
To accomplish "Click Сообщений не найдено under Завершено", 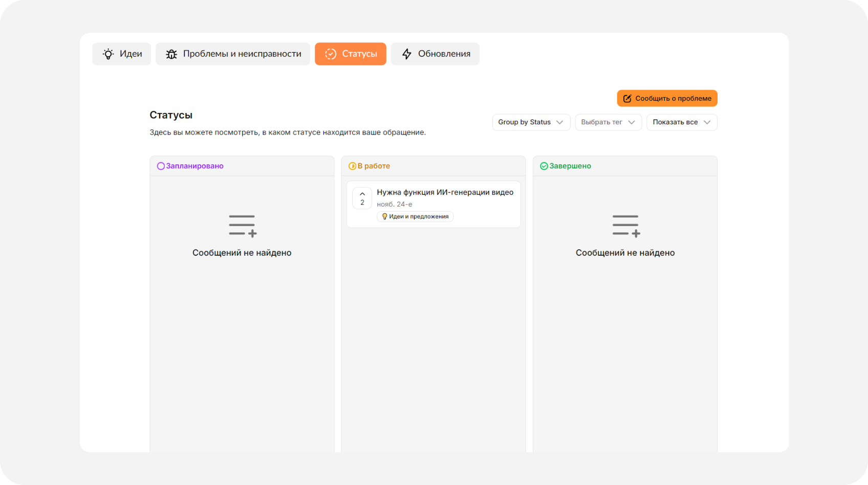I will (625, 253).
